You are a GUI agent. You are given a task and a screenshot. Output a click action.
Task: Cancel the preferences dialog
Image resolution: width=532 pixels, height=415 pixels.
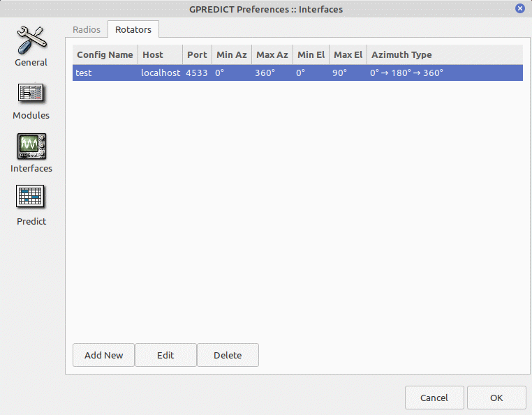tap(434, 398)
